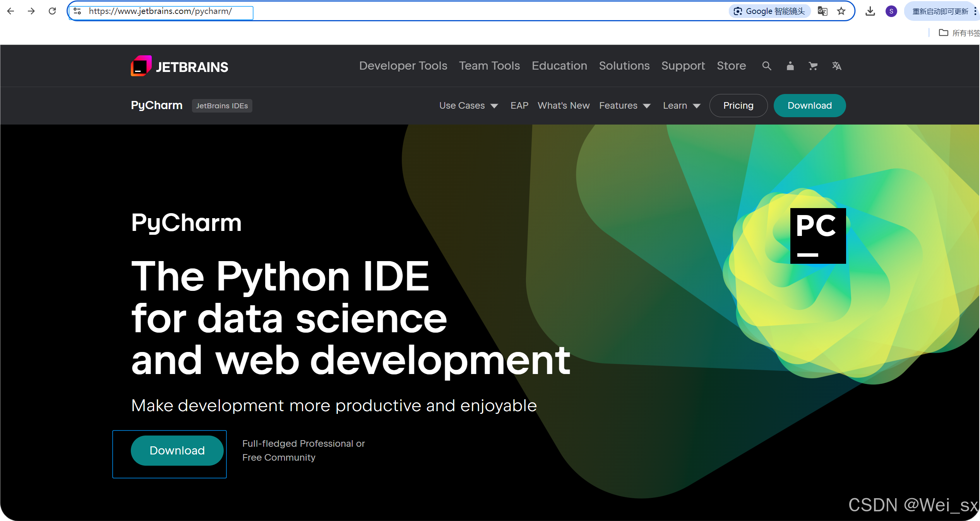Open the Developer Tools menu
This screenshot has width=980, height=521.
click(403, 66)
